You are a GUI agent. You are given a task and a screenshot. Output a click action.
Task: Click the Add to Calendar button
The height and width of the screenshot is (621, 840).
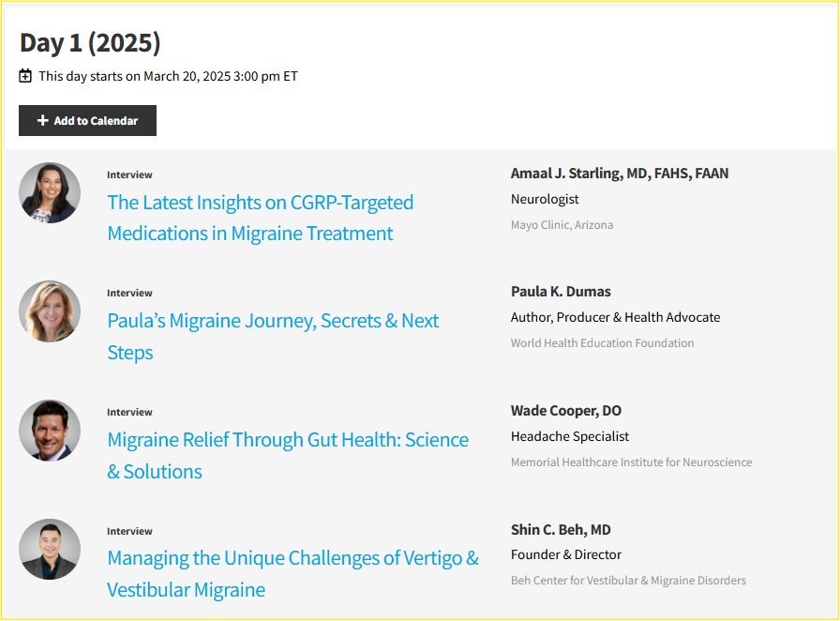click(87, 121)
